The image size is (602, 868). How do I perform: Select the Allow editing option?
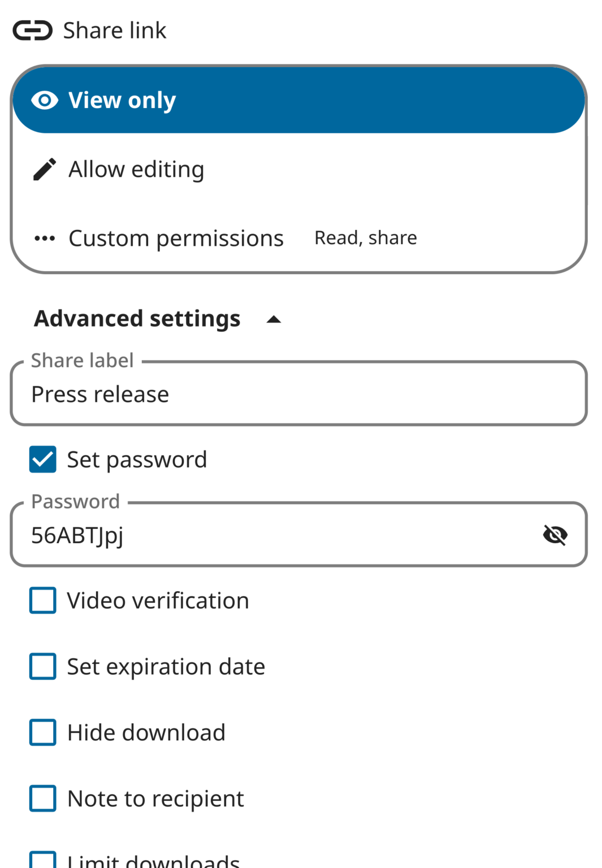136,168
